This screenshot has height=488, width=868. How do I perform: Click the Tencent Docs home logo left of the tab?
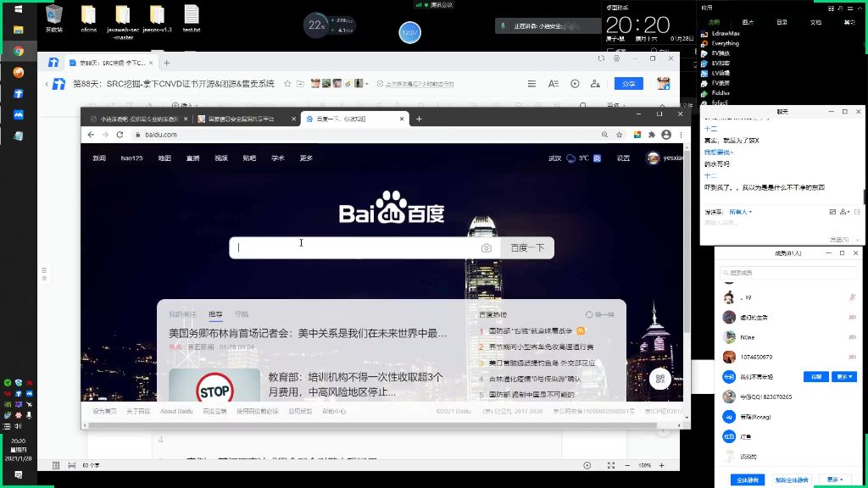(x=53, y=63)
